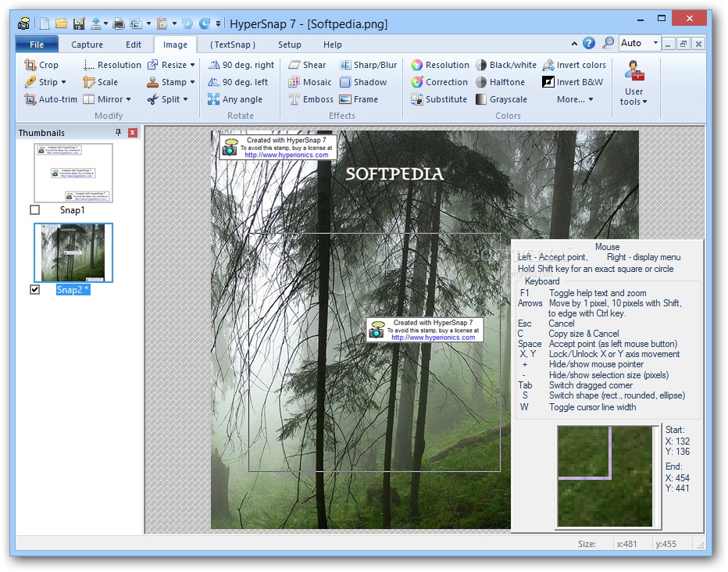Viewport: 728px width, 572px height.
Task: Select the Snap2 forest thumbnail
Action: [x=73, y=252]
